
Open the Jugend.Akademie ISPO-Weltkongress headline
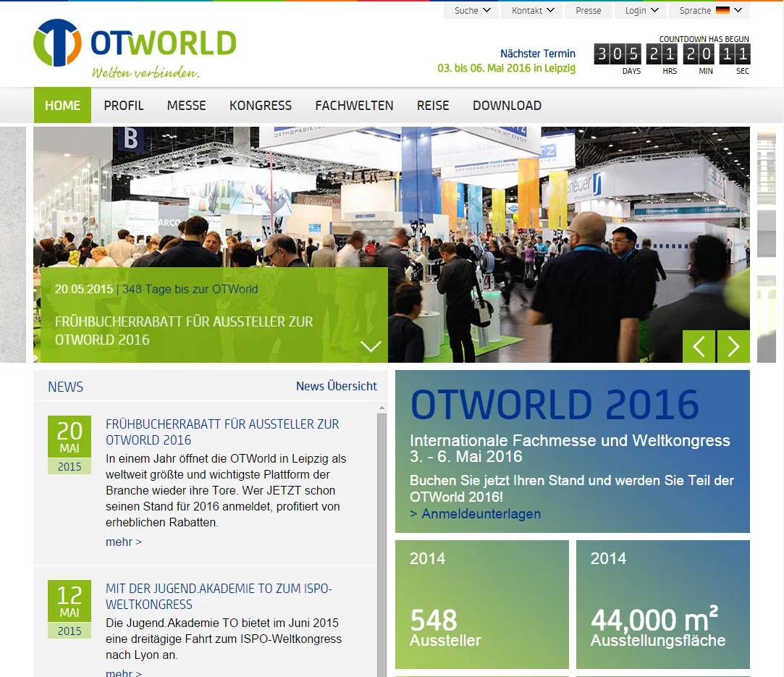[x=219, y=597]
